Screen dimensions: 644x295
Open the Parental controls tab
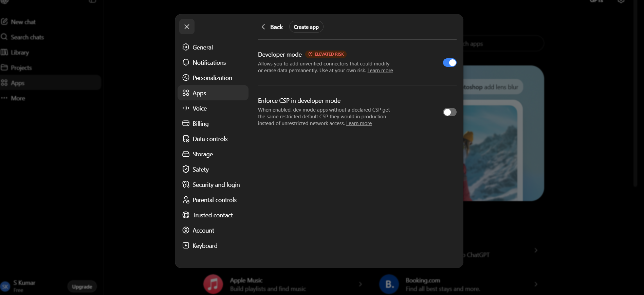coord(213,200)
